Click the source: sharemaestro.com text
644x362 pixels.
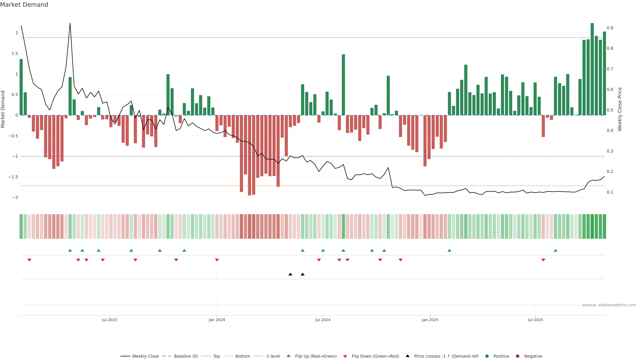pos(609,305)
